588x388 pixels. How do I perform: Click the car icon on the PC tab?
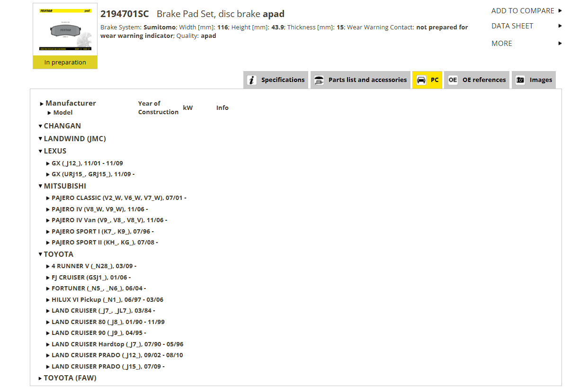[x=421, y=80]
